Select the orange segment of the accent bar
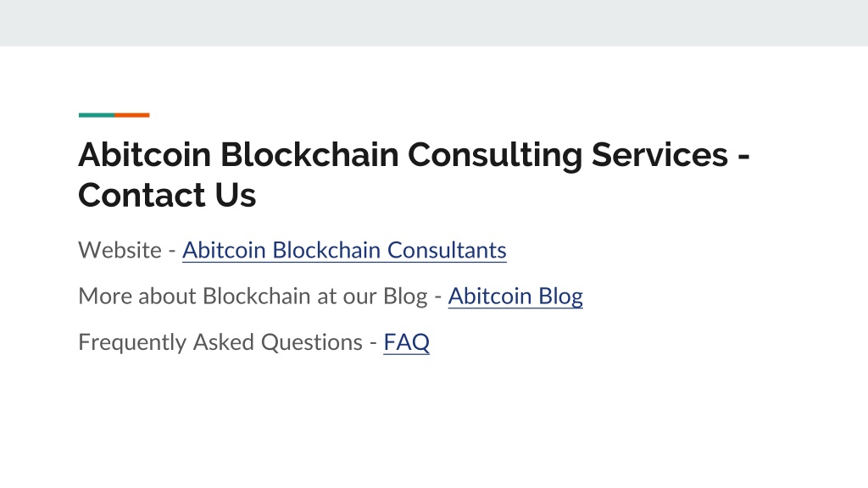 131,115
